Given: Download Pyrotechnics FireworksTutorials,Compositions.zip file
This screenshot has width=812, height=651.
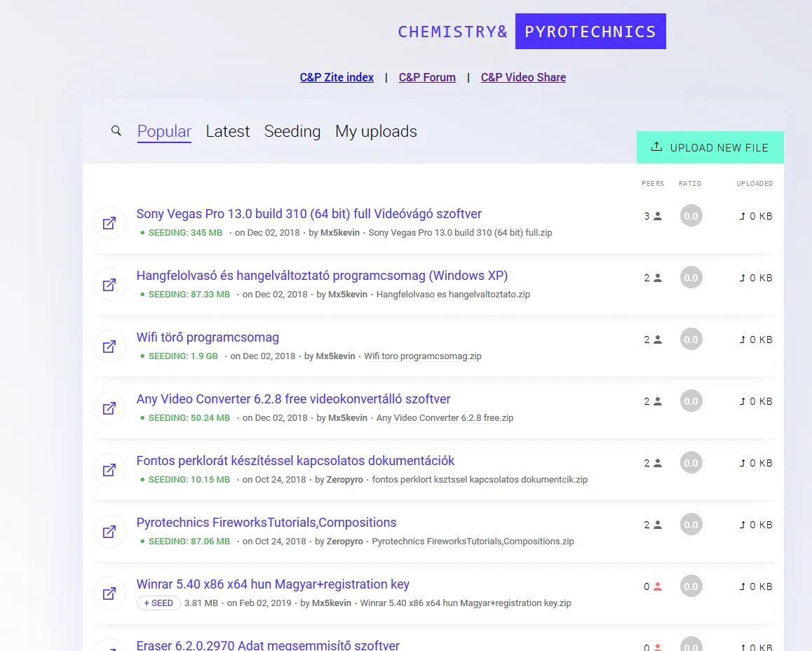Looking at the screenshot, I should pyautogui.click(x=473, y=541).
